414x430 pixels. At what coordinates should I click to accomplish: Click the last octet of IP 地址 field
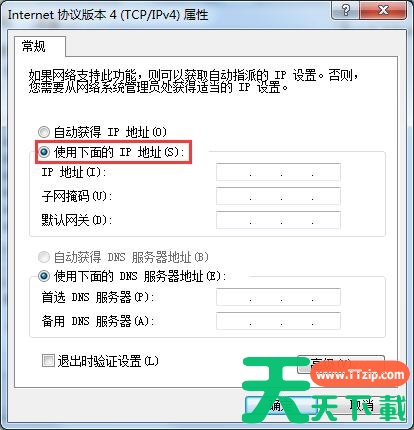point(326,172)
